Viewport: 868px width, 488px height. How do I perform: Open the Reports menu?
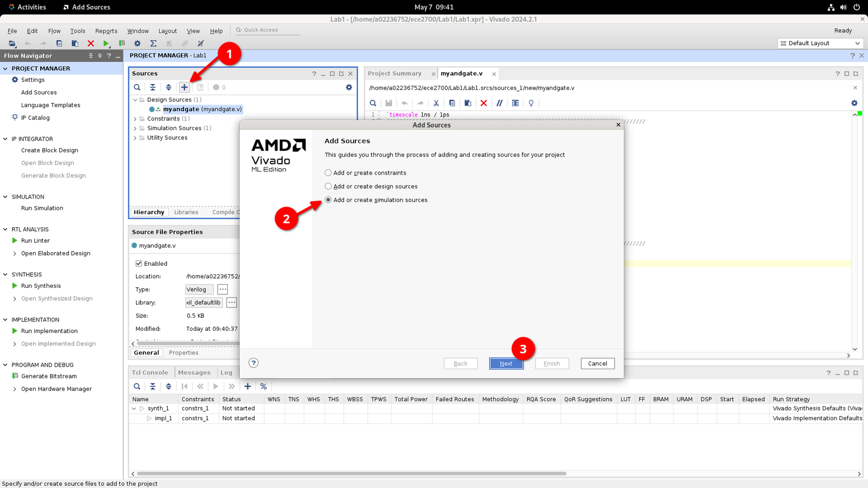[106, 31]
